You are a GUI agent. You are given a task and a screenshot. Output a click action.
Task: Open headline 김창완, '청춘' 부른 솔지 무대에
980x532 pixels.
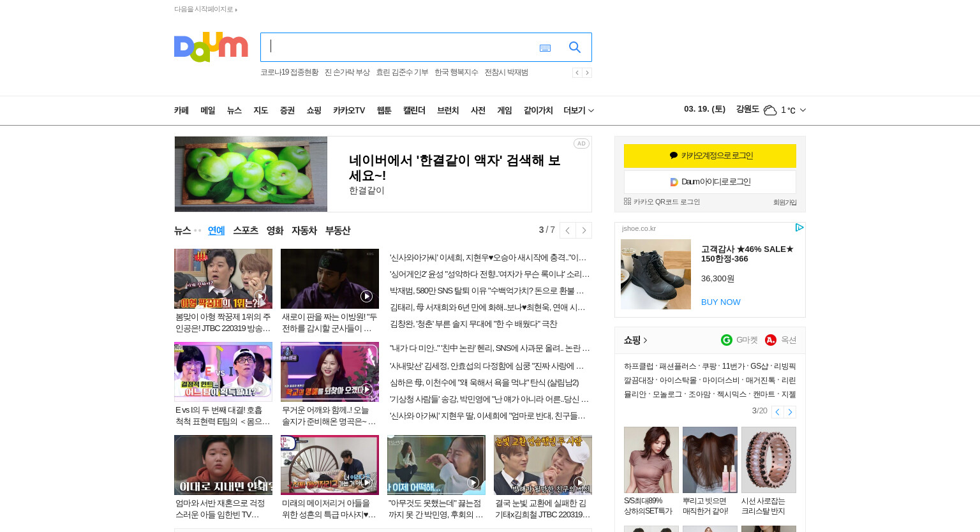pos(473,324)
